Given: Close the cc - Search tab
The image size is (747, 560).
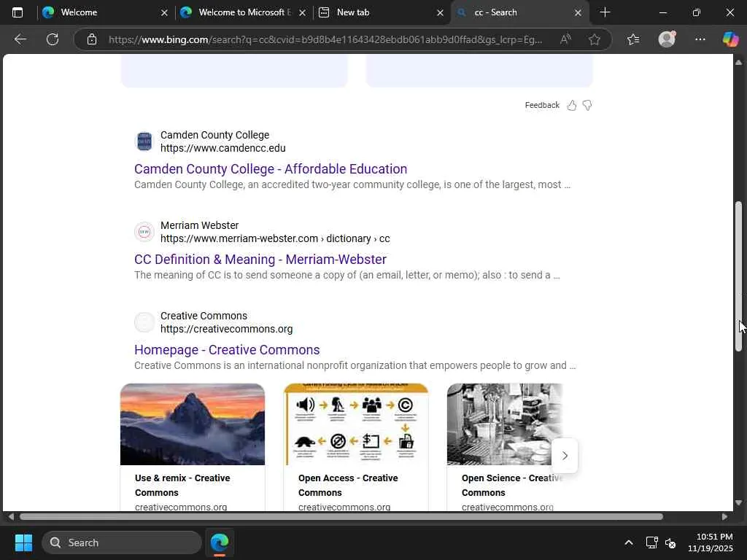Looking at the screenshot, I should [x=578, y=13].
